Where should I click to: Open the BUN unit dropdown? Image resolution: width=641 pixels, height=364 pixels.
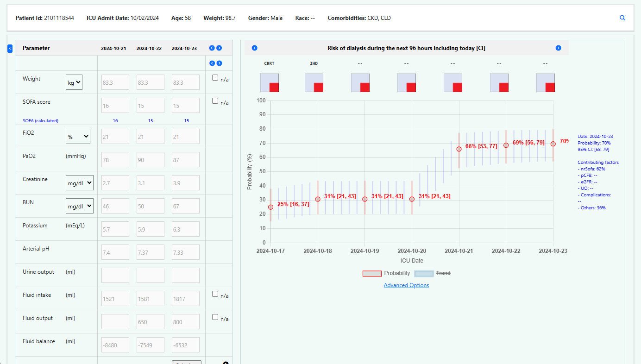tap(79, 206)
